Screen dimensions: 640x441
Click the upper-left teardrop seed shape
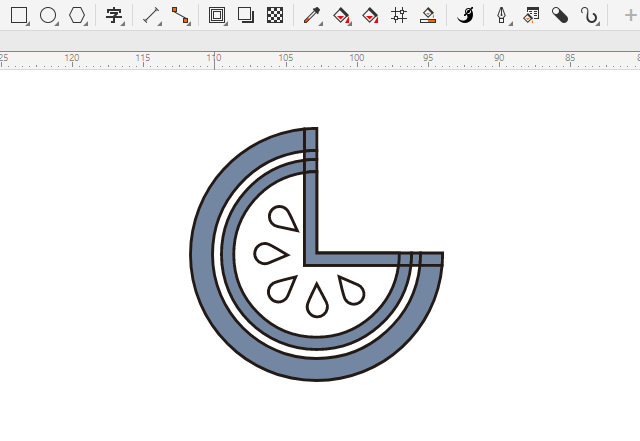click(283, 218)
